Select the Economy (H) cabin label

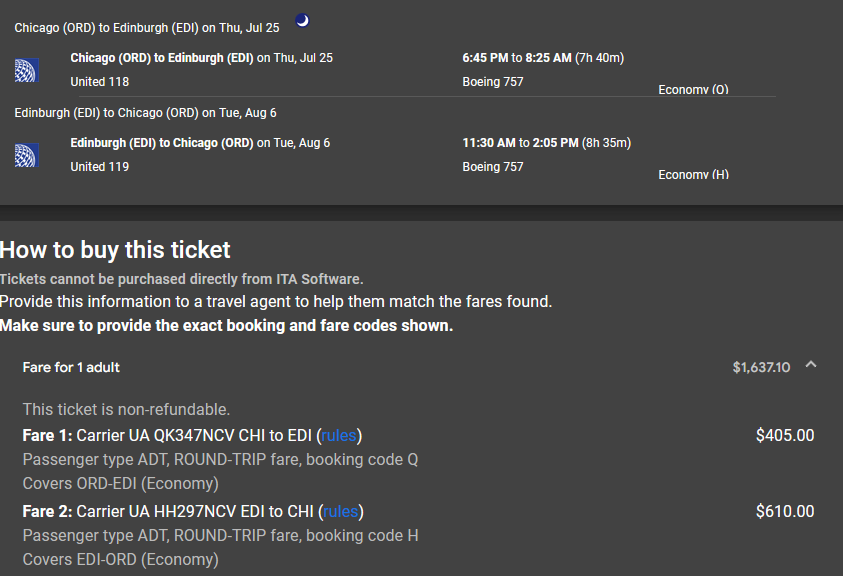tap(693, 175)
